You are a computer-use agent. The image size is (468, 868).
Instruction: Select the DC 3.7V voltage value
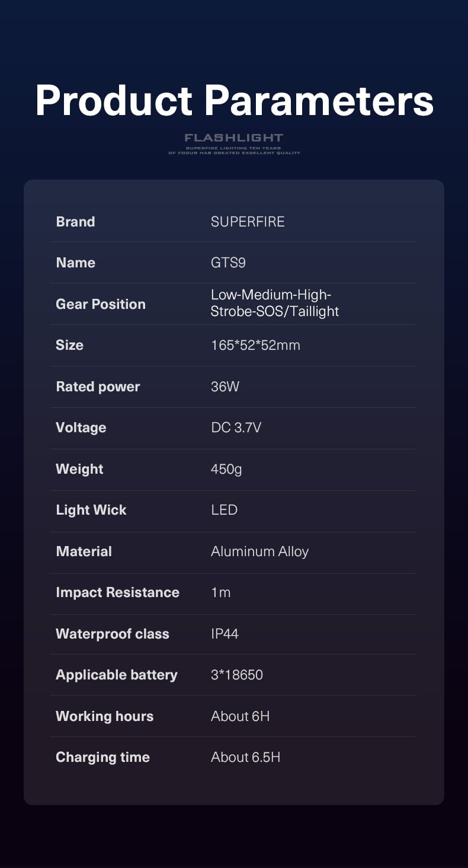point(236,427)
